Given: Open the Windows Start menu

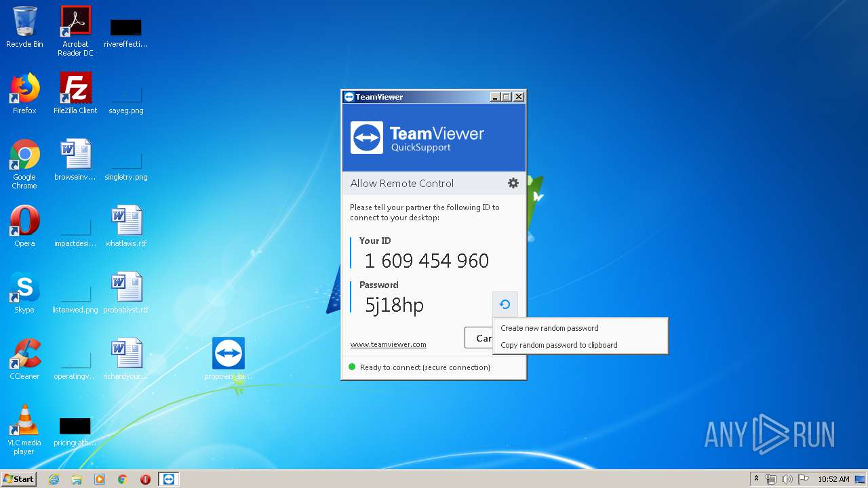Looking at the screenshot, I should pos(18,479).
